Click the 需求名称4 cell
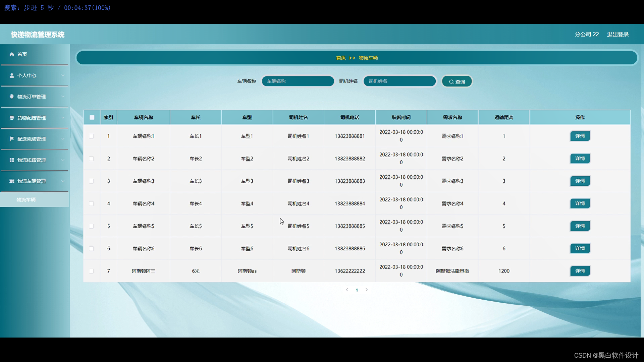 (x=452, y=203)
